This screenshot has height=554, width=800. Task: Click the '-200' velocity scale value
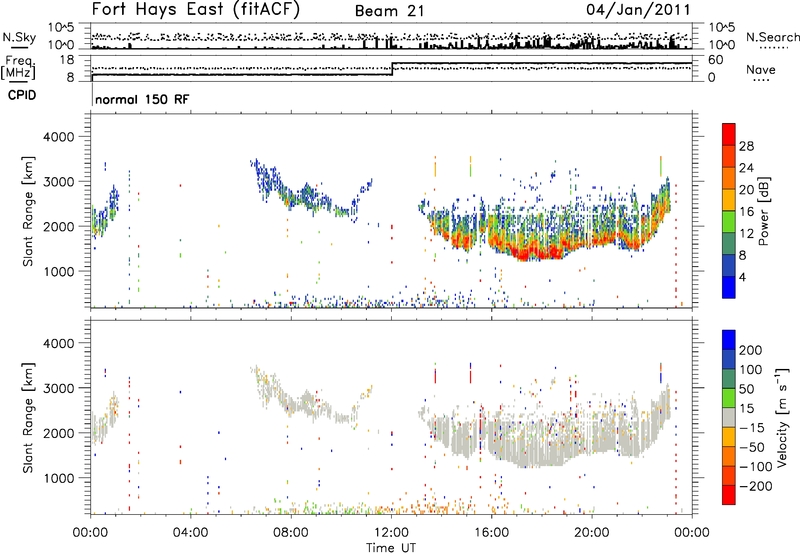(x=756, y=486)
